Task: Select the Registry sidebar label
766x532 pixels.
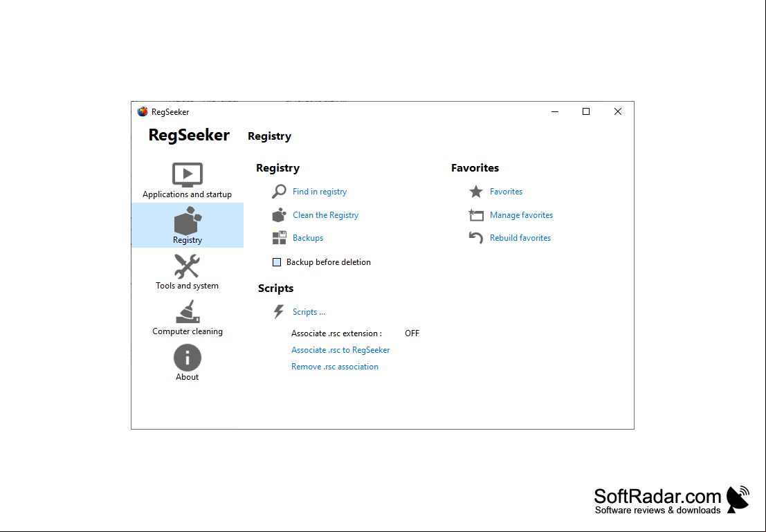Action: (x=188, y=240)
